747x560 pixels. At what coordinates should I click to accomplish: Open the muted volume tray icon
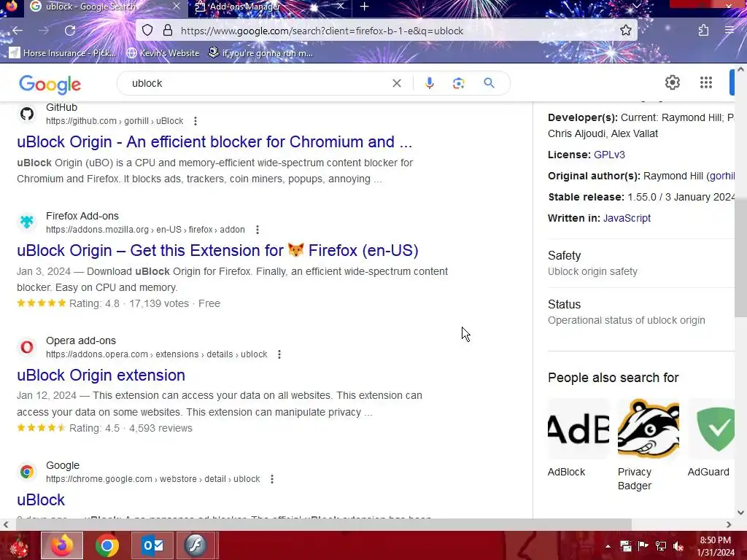(x=678, y=546)
